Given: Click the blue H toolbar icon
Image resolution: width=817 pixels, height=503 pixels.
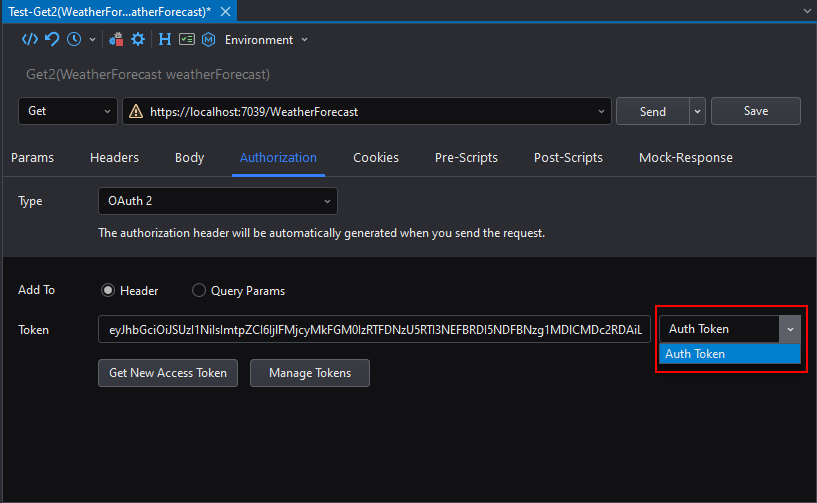Looking at the screenshot, I should pos(165,40).
